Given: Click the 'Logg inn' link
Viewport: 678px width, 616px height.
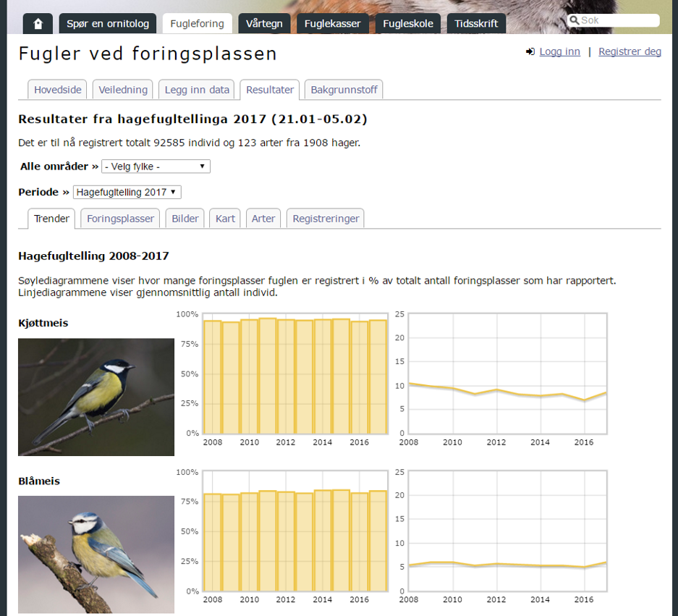Looking at the screenshot, I should pyautogui.click(x=559, y=51).
